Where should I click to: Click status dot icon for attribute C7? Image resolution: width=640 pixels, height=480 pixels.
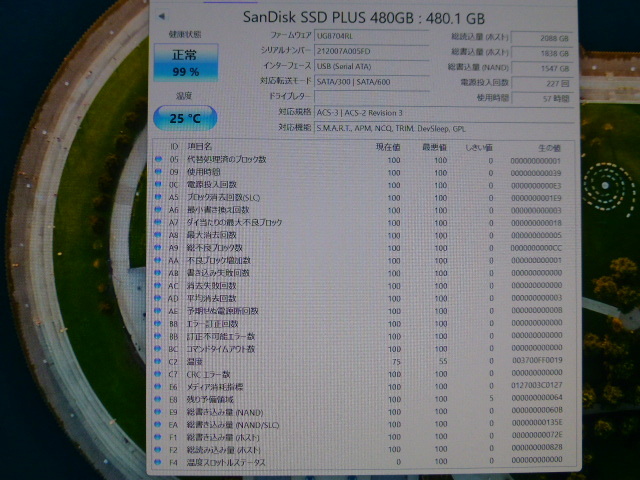tap(158, 374)
